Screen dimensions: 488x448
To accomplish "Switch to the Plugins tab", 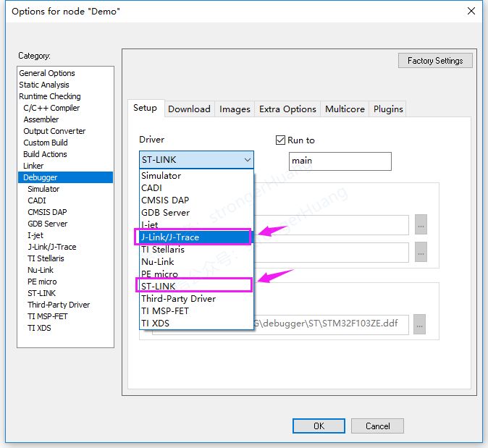I will 388,109.
